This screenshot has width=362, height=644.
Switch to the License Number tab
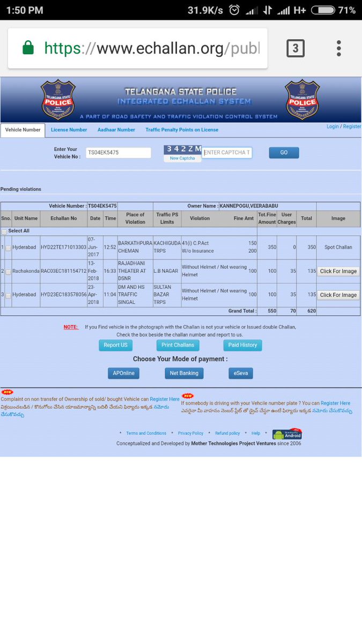coord(69,130)
